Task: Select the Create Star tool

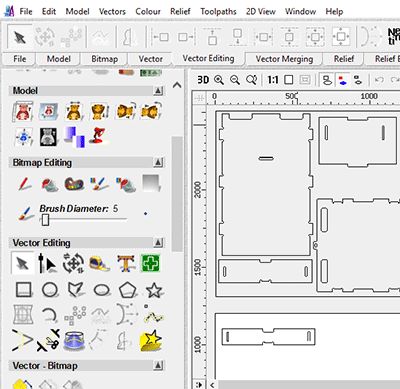Action: pyautogui.click(x=154, y=290)
